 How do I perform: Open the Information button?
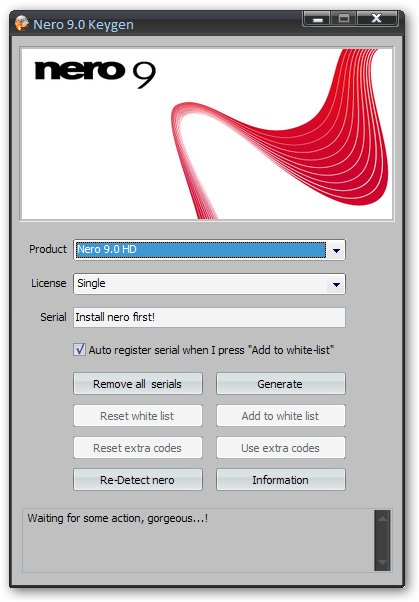(281, 480)
